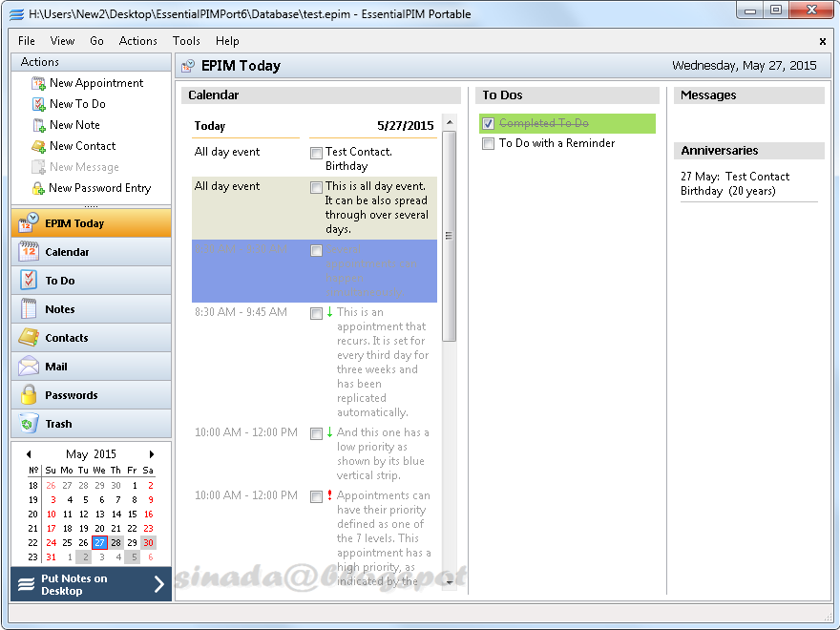840x630 pixels.
Task: Open Mail module via its envelope icon
Action: click(x=29, y=366)
